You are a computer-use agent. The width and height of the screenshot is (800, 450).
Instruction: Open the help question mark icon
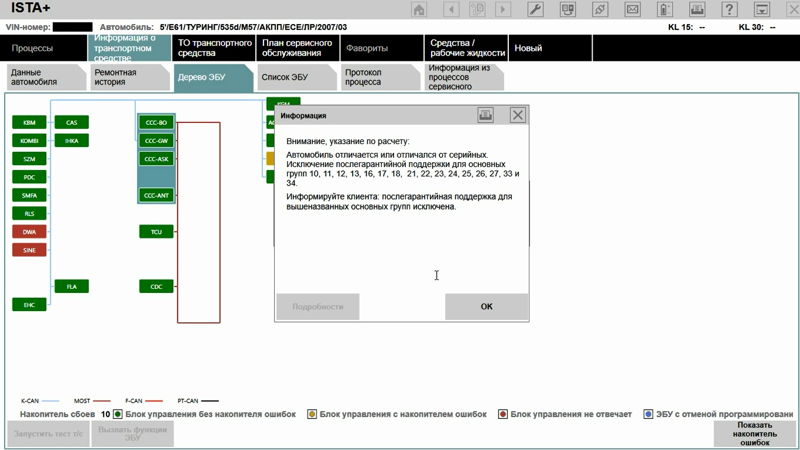[x=731, y=10]
